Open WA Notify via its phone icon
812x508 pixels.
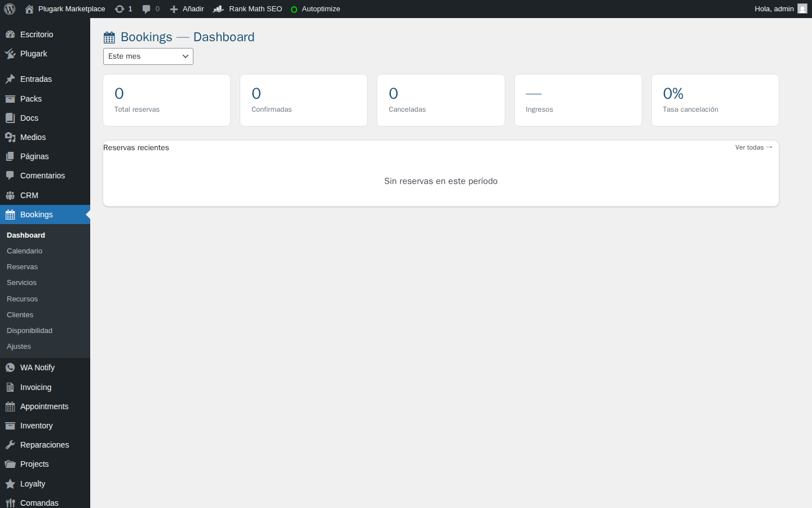[10, 367]
